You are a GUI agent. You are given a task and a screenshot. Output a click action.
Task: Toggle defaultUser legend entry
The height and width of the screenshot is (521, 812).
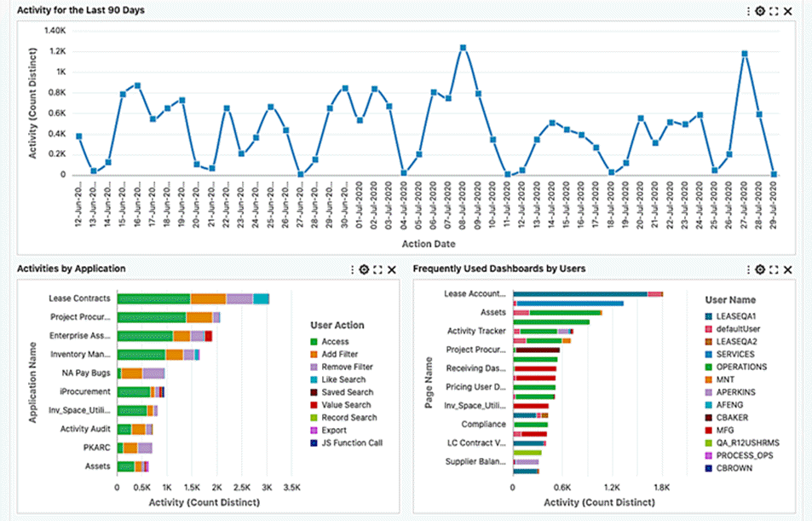(x=732, y=328)
